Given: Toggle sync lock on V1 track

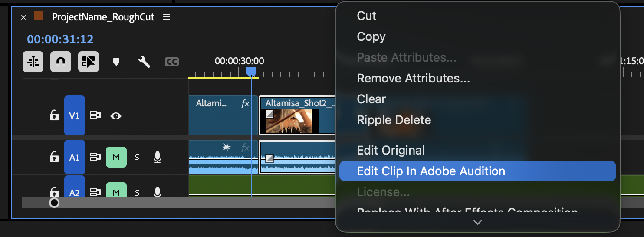Looking at the screenshot, I should (x=95, y=115).
